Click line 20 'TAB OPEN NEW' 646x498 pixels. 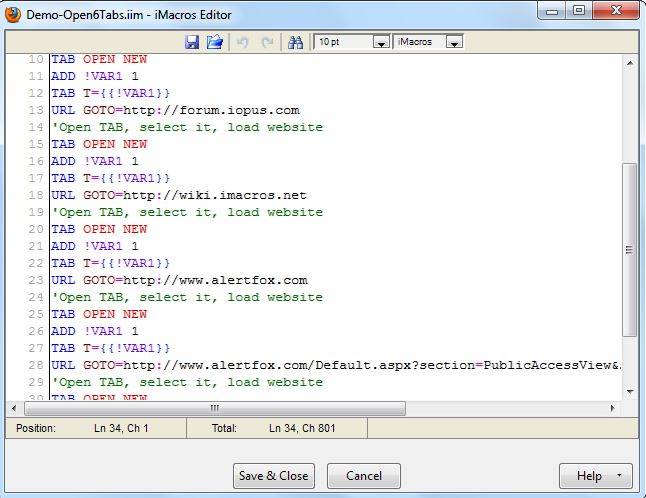coord(99,229)
